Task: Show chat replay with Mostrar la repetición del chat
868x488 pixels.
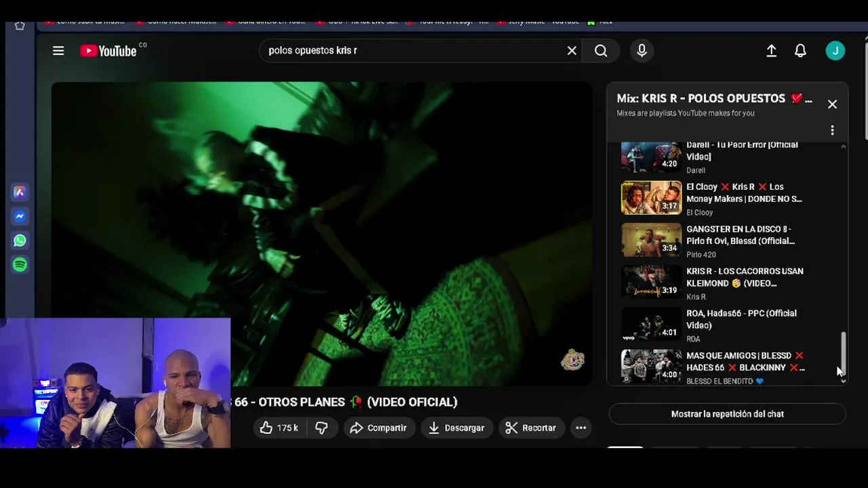Action: [727, 414]
